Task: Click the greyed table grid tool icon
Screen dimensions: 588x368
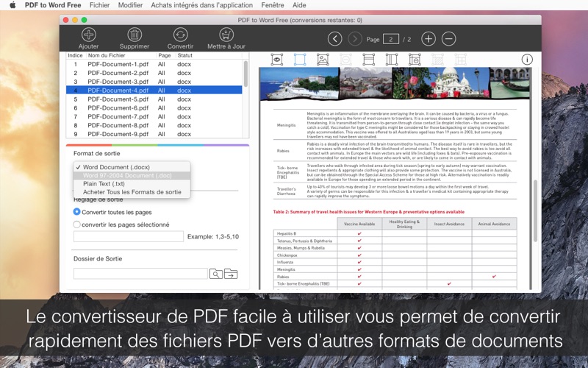Action: click(x=461, y=60)
